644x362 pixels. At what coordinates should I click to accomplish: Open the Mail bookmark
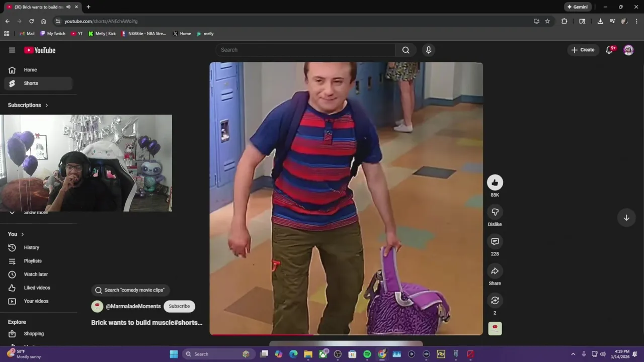pyautogui.click(x=27, y=34)
